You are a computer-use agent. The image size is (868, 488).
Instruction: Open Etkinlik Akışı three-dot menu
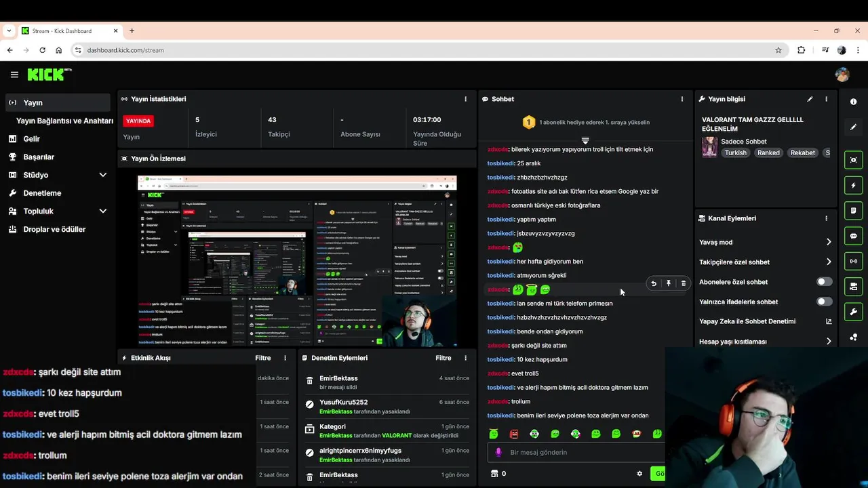pyautogui.click(x=285, y=358)
